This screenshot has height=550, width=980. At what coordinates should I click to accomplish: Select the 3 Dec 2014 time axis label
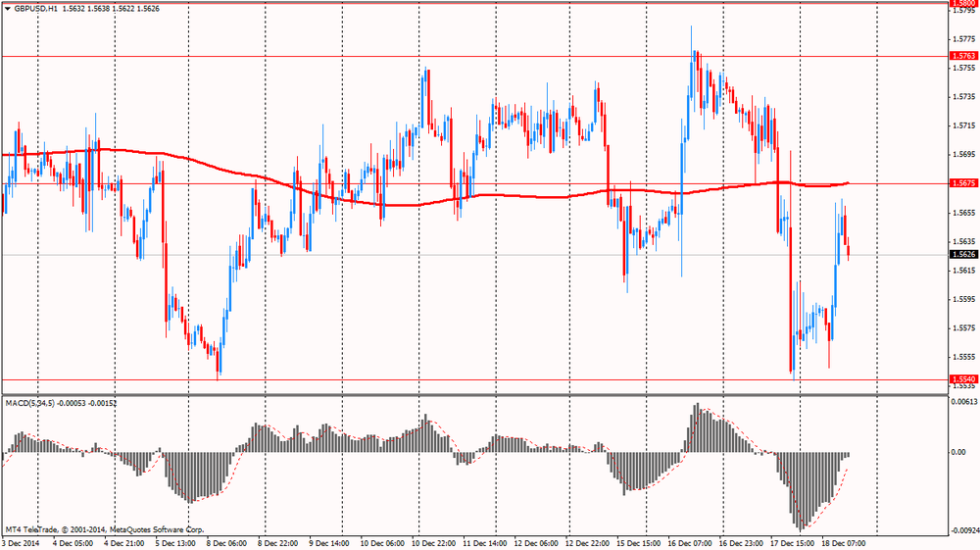coord(20,542)
